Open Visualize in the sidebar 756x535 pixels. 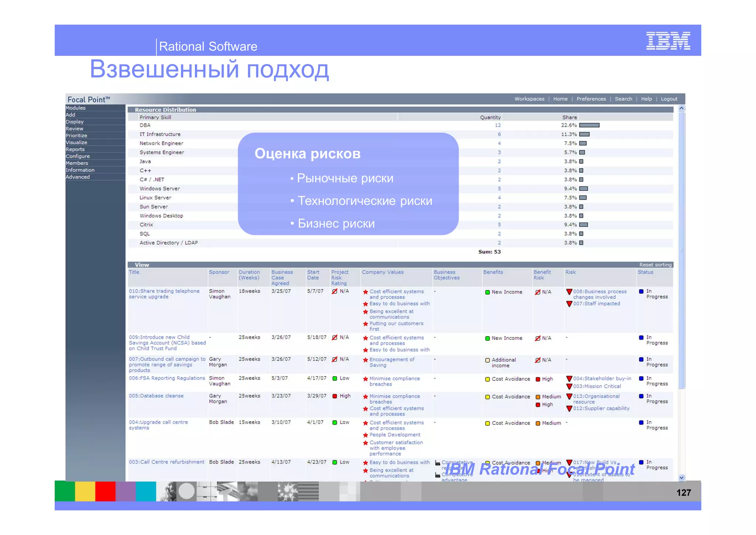(x=76, y=142)
